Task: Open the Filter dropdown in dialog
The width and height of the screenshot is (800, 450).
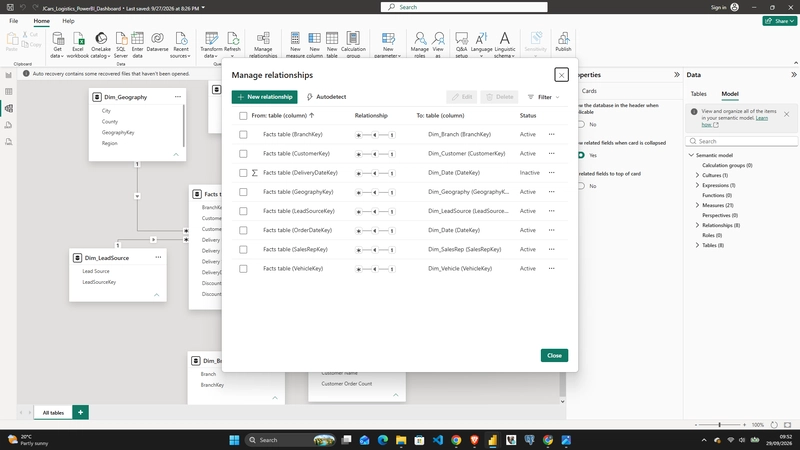Action: click(543, 97)
